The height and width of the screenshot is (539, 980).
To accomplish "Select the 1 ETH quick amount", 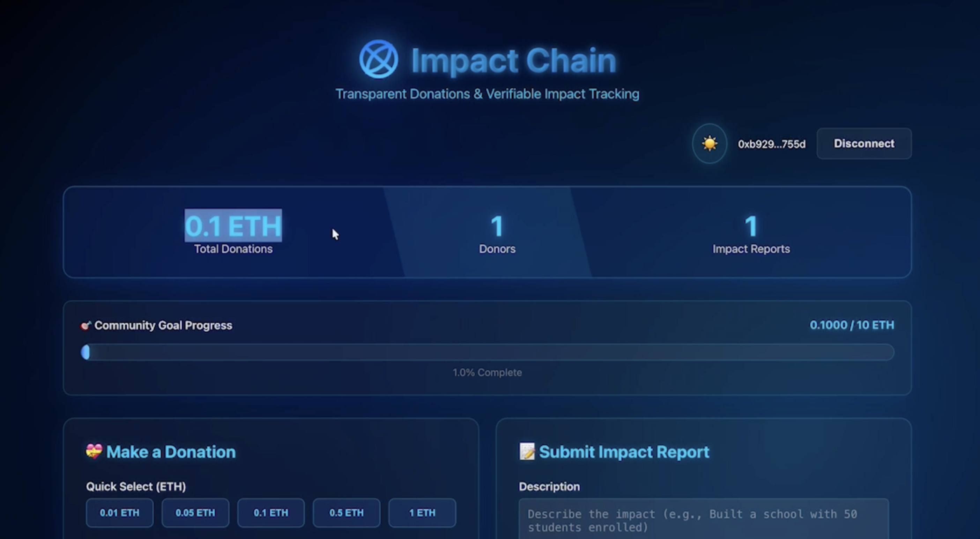I will [x=422, y=513].
